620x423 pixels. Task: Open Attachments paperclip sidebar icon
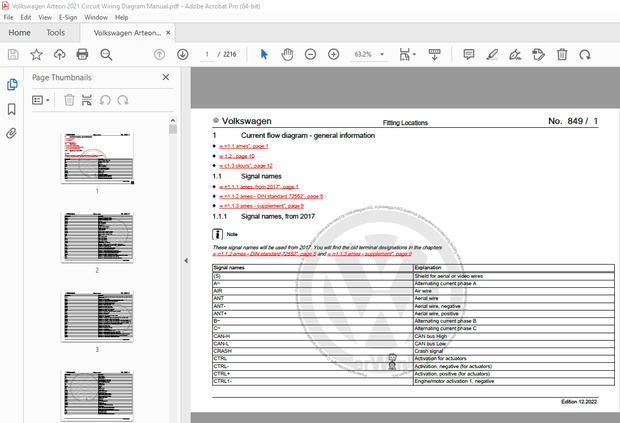(11, 134)
